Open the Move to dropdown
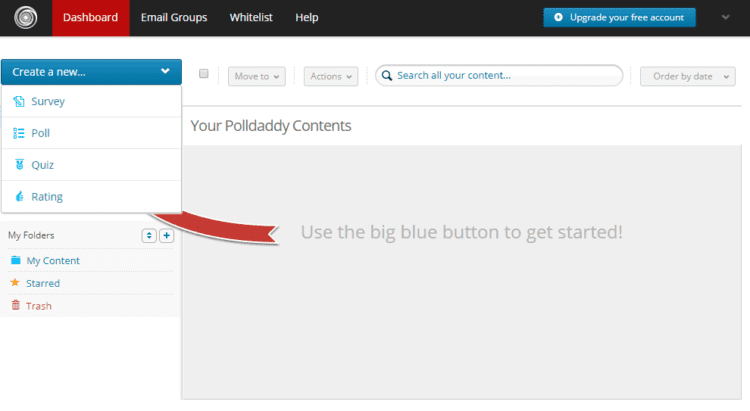This screenshot has width=750, height=411. pyautogui.click(x=257, y=77)
